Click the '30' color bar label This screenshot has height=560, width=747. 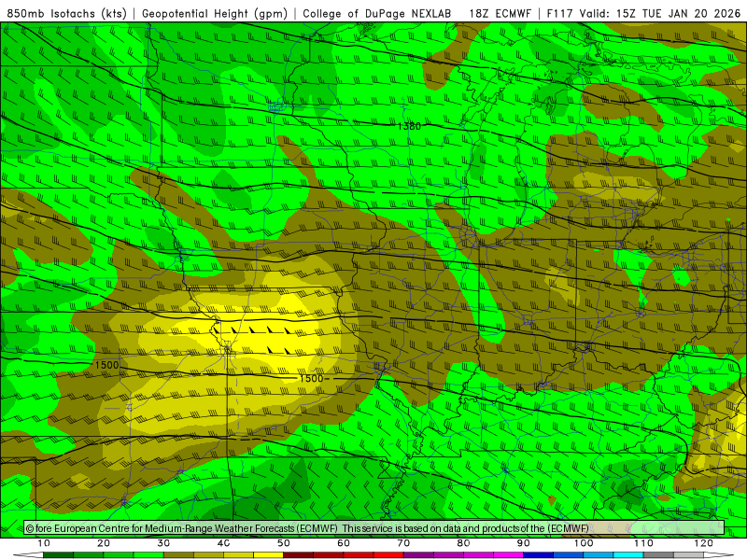[x=163, y=543]
